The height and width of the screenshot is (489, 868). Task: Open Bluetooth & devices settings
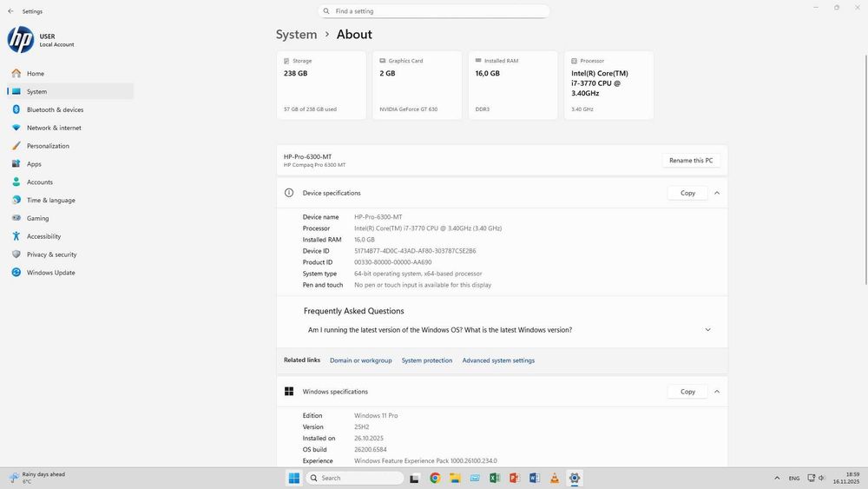pyautogui.click(x=70, y=109)
